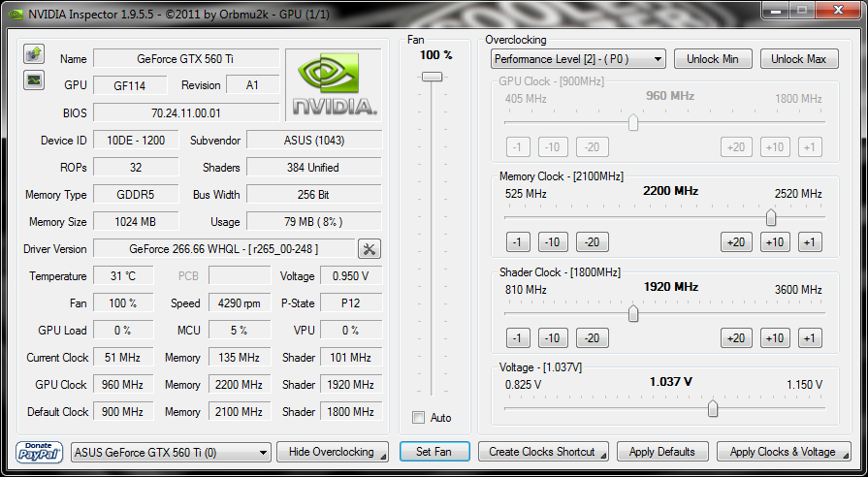Click the PayPal Donate button
868x477 pixels.
[38, 452]
